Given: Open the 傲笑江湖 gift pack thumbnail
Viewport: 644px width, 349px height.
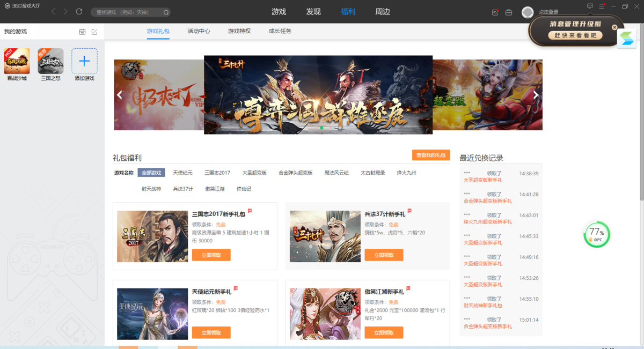Looking at the screenshot, I should click(325, 314).
